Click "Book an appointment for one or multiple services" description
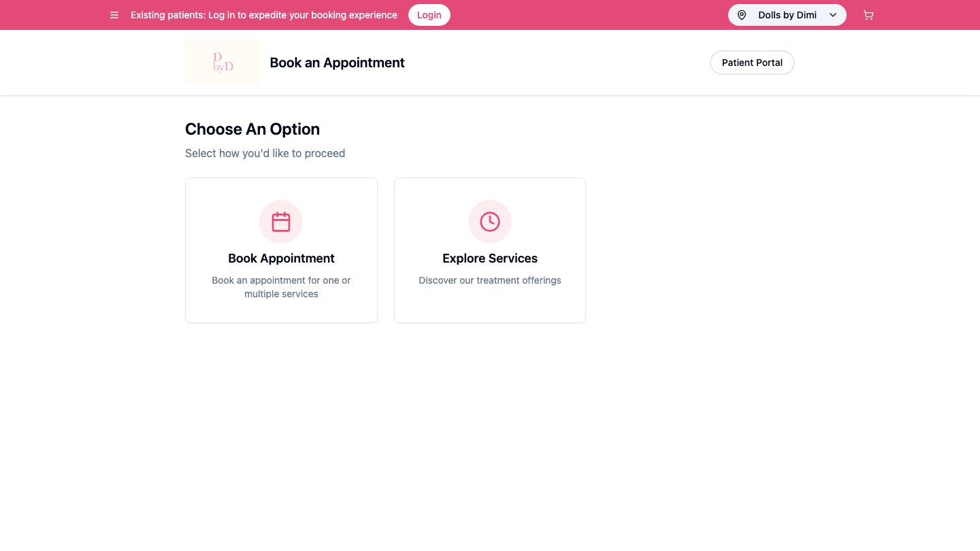 [281, 287]
